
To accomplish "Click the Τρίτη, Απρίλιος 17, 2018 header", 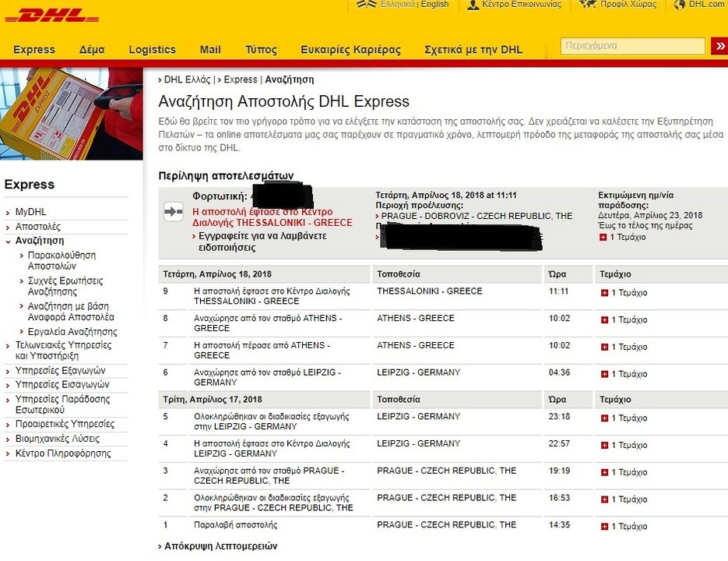I will pyautogui.click(x=213, y=399).
